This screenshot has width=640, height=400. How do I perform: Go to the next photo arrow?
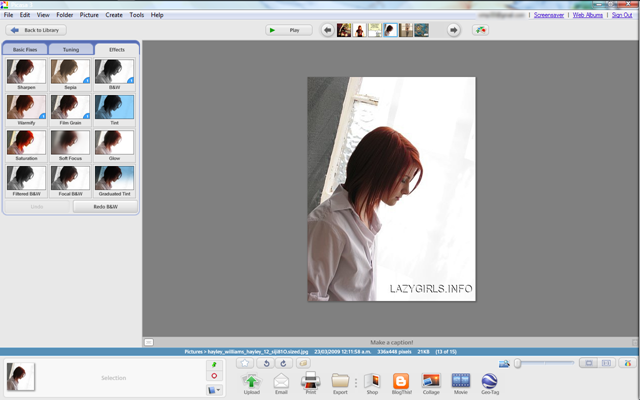pos(453,30)
